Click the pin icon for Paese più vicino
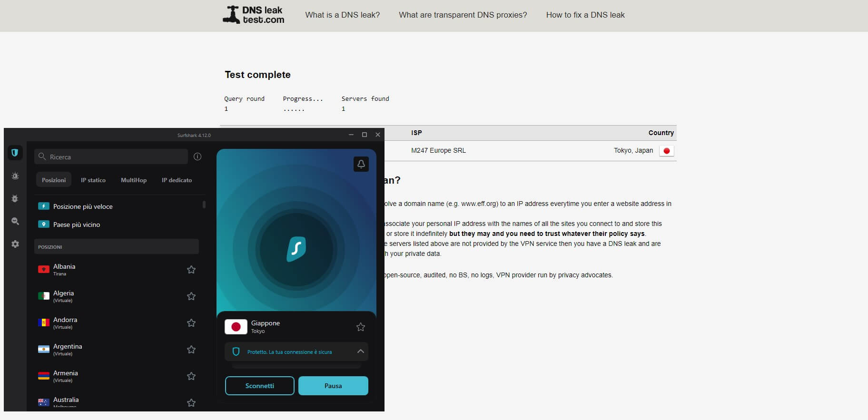The width and height of the screenshot is (868, 420). tap(44, 224)
